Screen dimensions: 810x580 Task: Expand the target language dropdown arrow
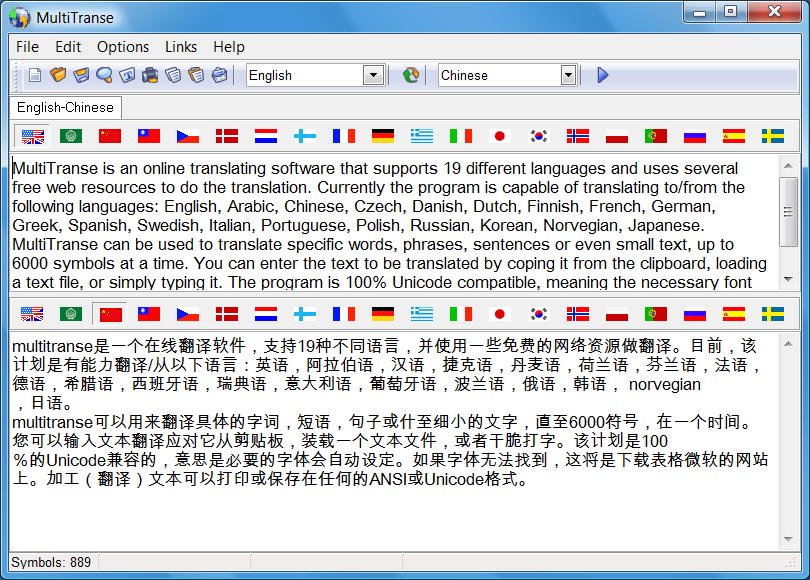pos(568,75)
